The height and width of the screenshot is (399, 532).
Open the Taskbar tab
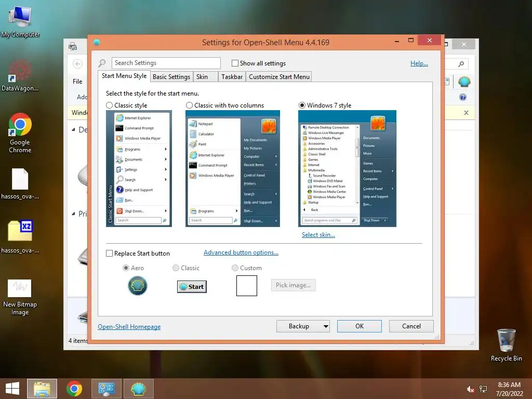[x=232, y=77]
